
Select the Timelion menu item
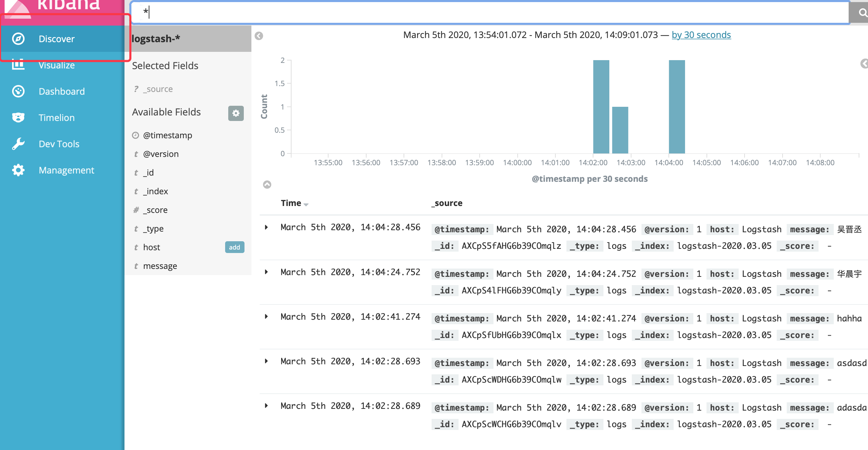pyautogui.click(x=56, y=118)
